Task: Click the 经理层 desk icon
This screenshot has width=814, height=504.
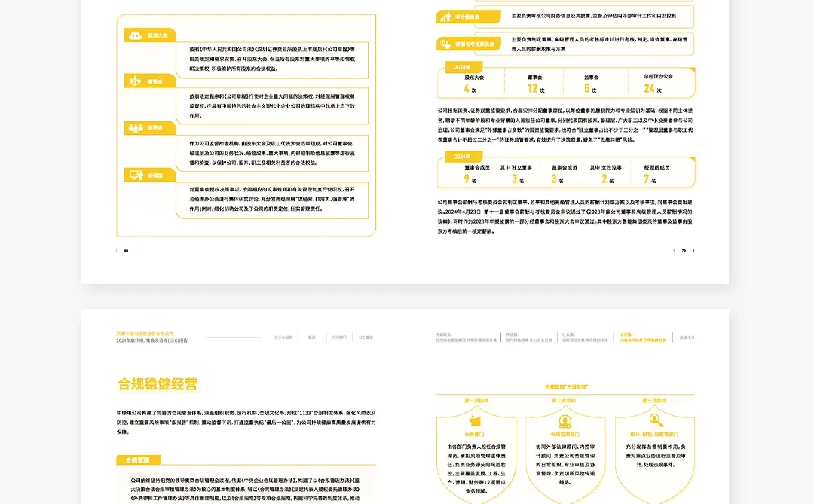Action: [x=135, y=173]
